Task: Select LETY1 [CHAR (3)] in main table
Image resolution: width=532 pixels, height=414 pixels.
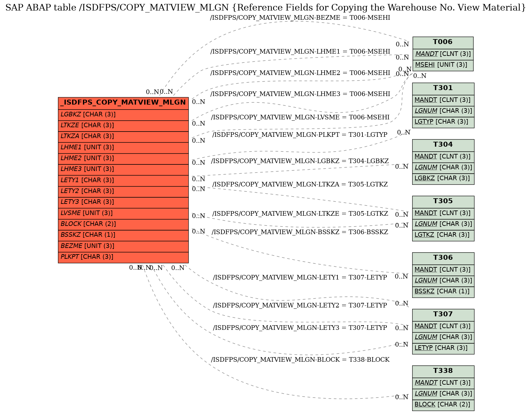Action: [x=123, y=181]
